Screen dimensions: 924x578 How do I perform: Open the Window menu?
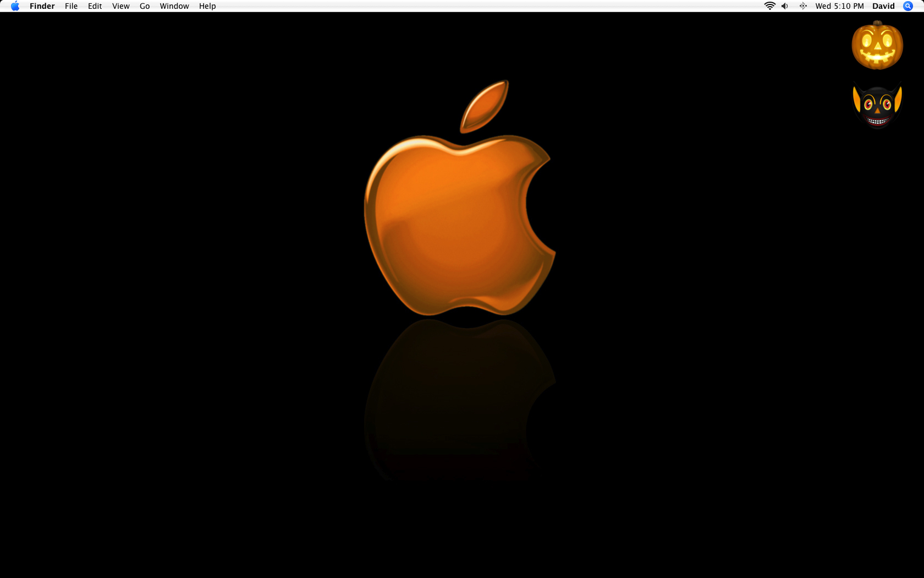pyautogui.click(x=174, y=6)
